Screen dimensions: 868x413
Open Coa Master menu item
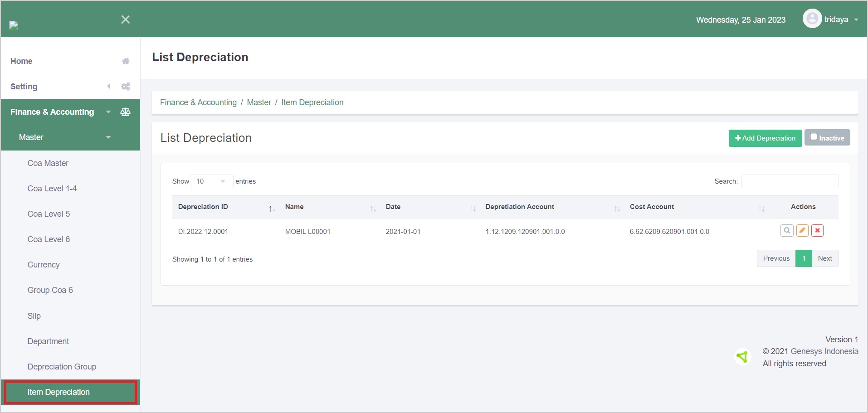pos(48,163)
